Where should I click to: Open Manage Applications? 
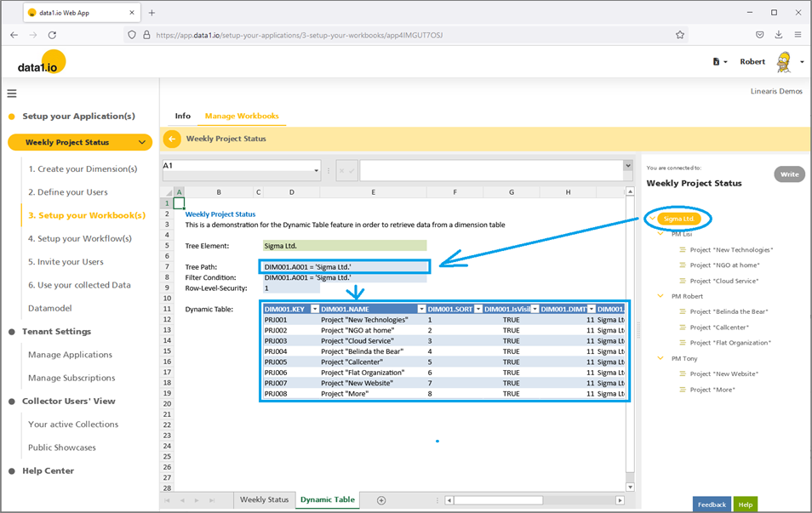coord(70,355)
